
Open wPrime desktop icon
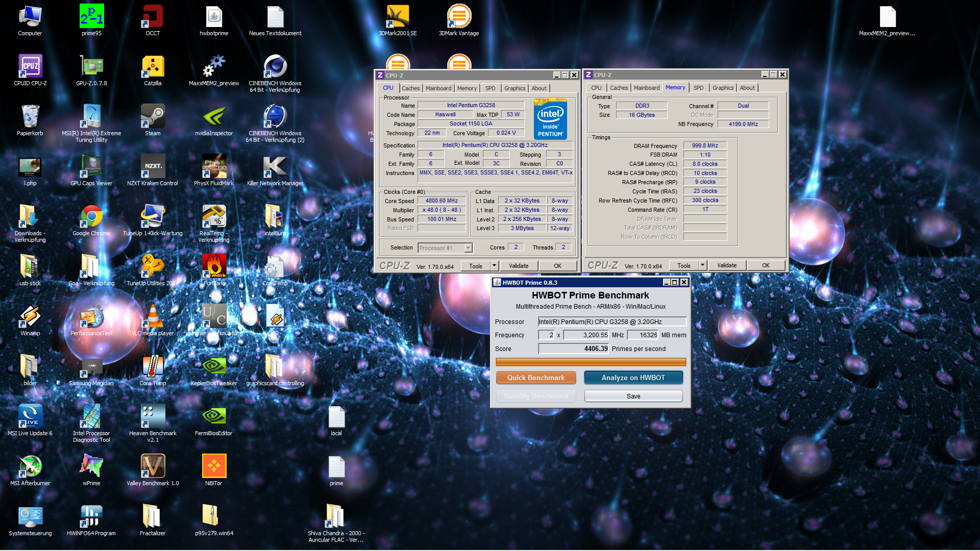pyautogui.click(x=91, y=470)
